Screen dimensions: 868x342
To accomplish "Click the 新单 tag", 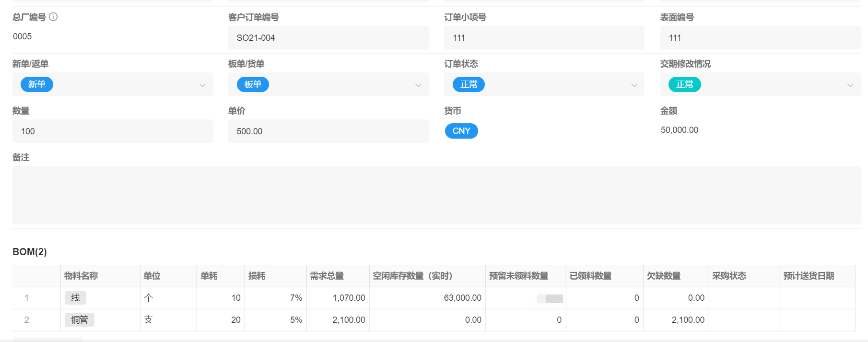I will pyautogui.click(x=37, y=84).
